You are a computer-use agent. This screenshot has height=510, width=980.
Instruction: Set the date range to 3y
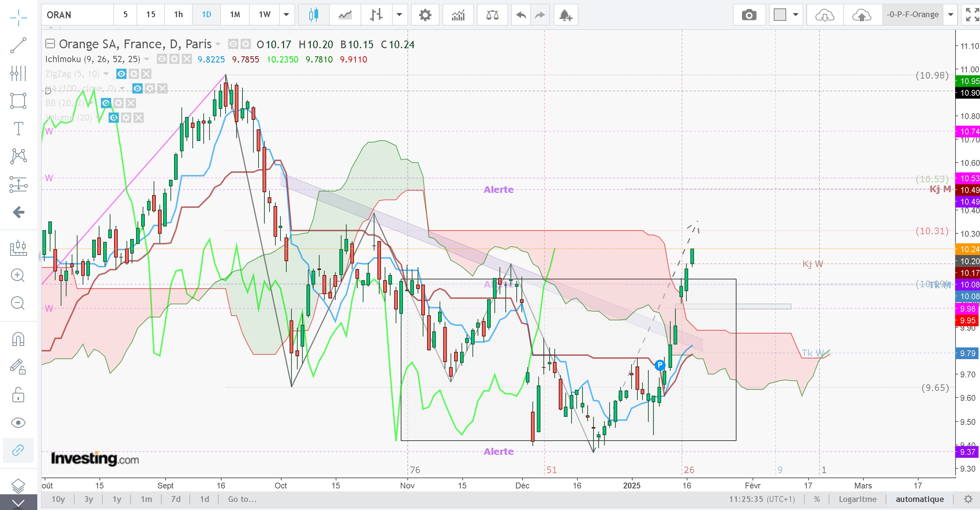88,499
